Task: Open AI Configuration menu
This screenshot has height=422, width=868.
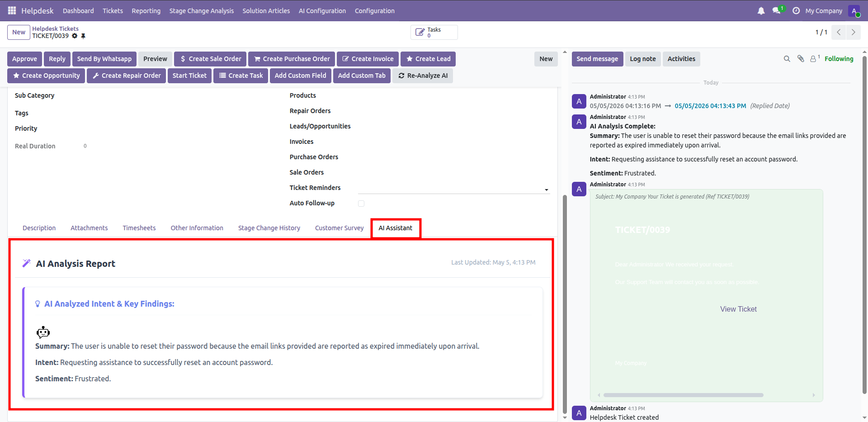Action: click(322, 11)
